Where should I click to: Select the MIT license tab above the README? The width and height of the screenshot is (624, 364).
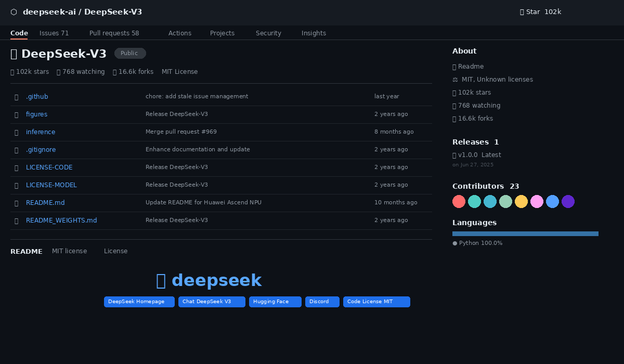69,251
